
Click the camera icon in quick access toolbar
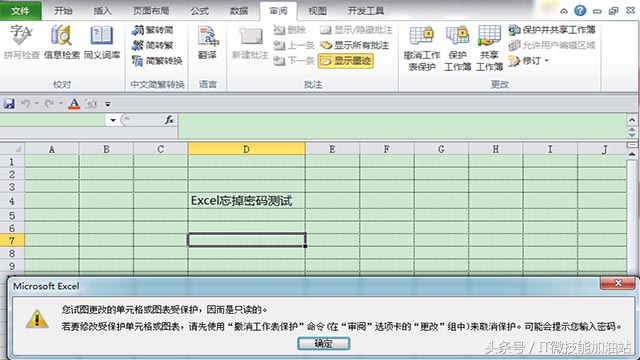[91, 104]
